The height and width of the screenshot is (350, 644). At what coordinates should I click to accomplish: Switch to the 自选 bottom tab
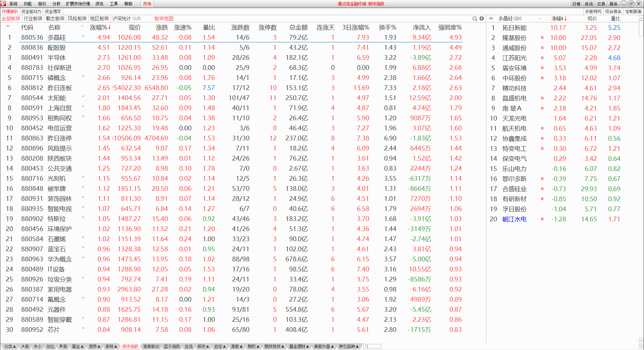pyautogui.click(x=189, y=346)
